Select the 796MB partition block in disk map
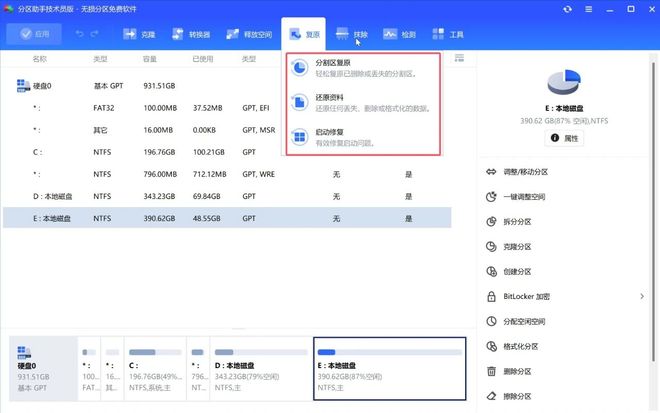This screenshot has height=413, width=660. (198, 368)
